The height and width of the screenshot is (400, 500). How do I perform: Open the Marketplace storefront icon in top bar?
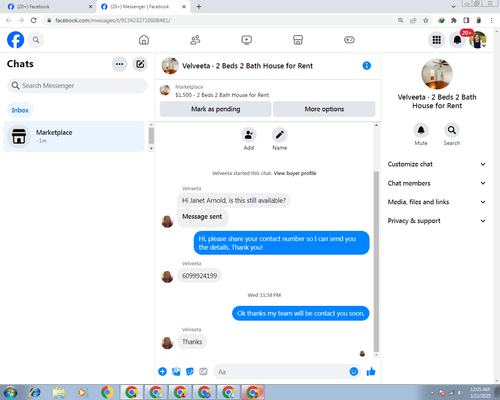coord(298,40)
